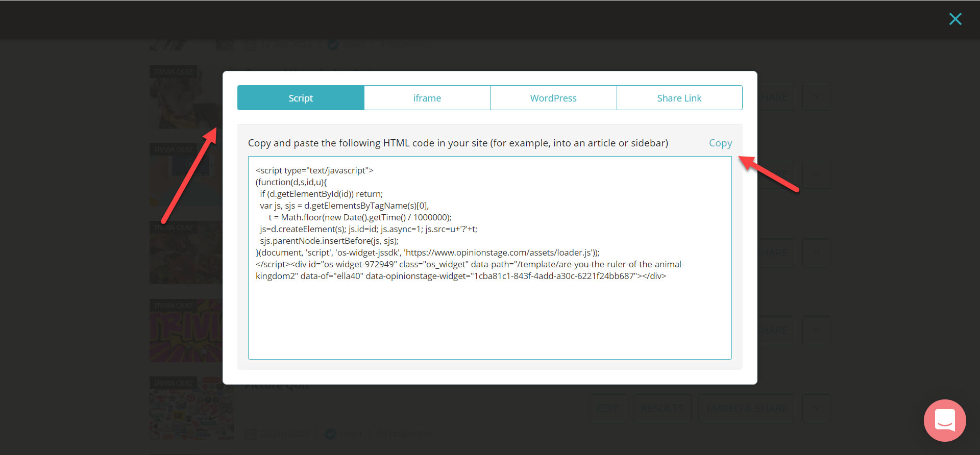Open the WordPress embed tab

[553, 98]
